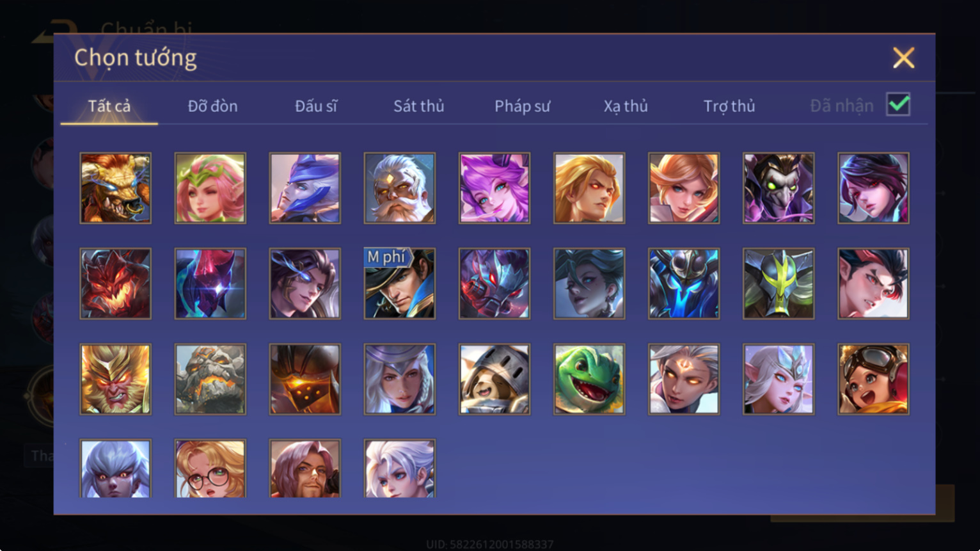The image size is (980, 551).
Task: Open the 'Sát thủ' tab
Action: pyautogui.click(x=418, y=106)
